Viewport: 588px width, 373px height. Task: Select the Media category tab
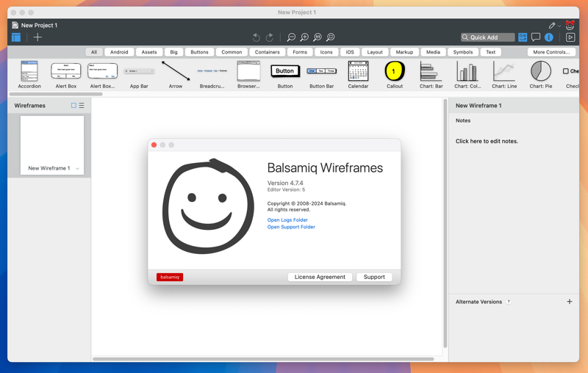click(433, 52)
